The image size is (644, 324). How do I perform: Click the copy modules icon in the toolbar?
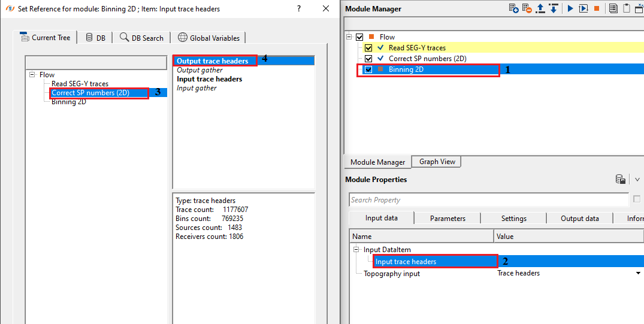point(613,8)
